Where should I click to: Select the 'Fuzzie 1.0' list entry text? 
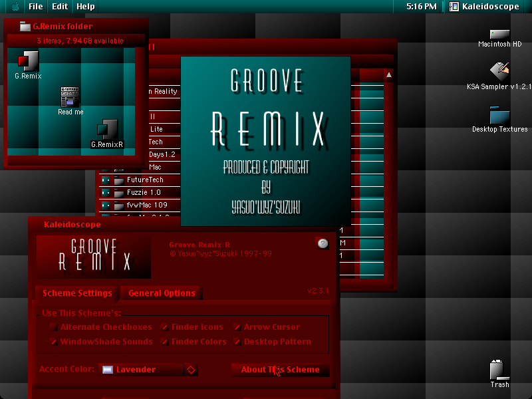pyautogui.click(x=144, y=192)
